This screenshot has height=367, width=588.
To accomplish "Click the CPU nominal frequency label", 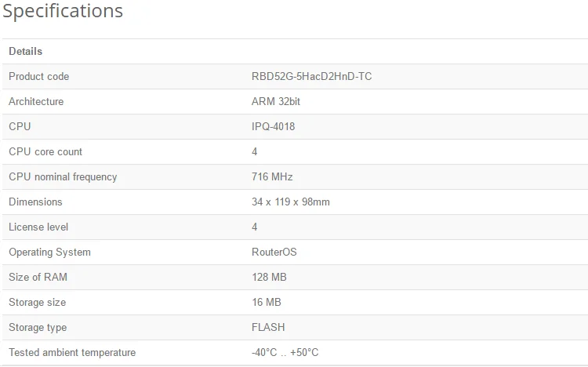I will 63,176.
